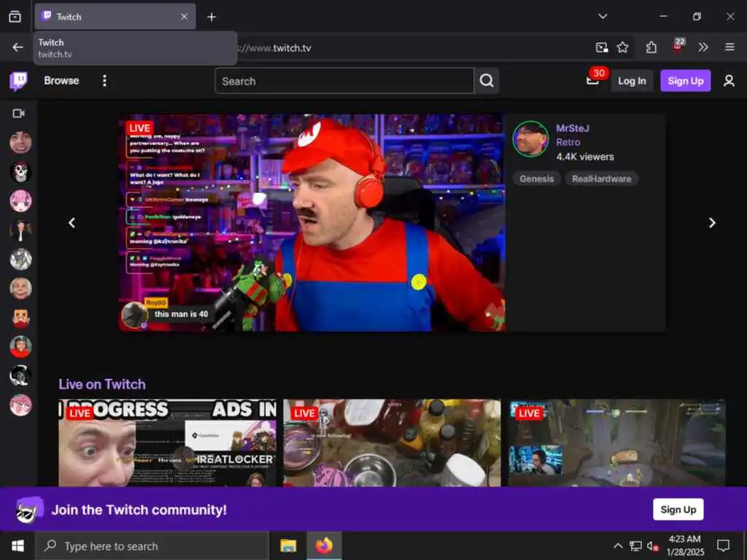Open the last pink avatar at sidebar bottom
The image size is (747, 560).
(x=20, y=405)
